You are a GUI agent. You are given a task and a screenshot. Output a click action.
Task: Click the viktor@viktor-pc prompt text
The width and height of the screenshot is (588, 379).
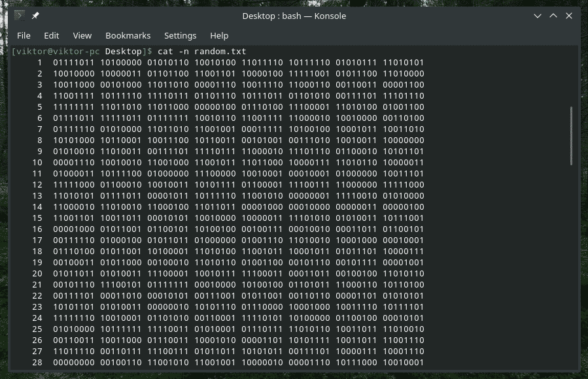pyautogui.click(x=57, y=51)
